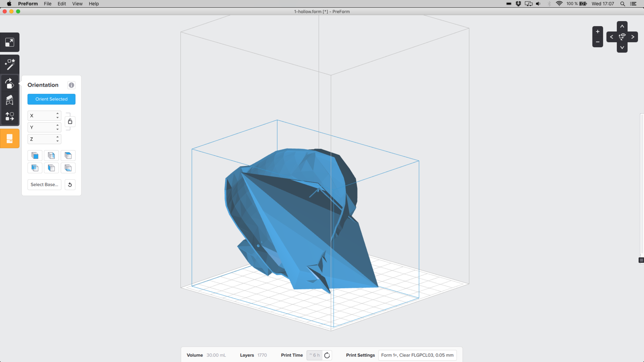Viewport: 644px width, 362px height.
Task: Reset orientation with the circular arrow button
Action: point(70,185)
